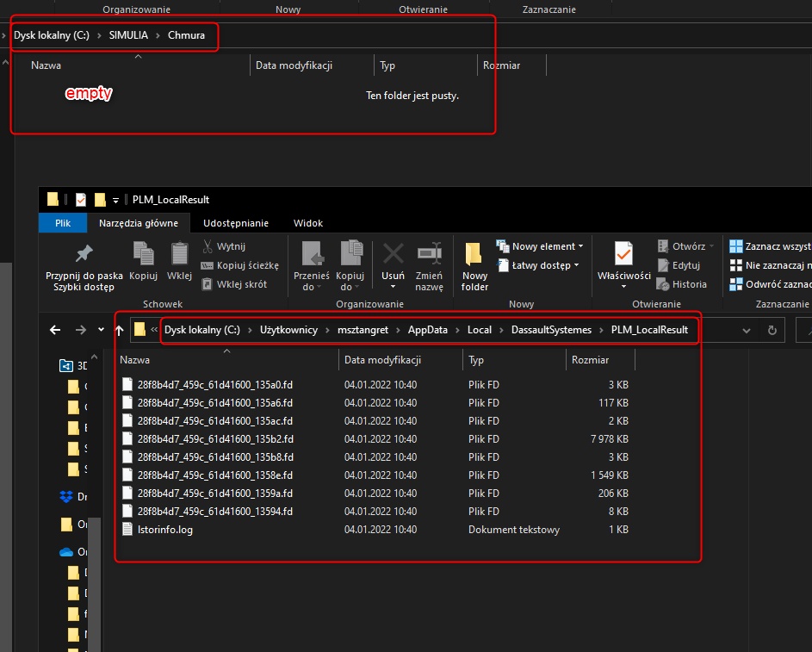This screenshot has height=652, width=812.
Task: Select file 28f8b4d7_459c_61d41600_135b2.fd
Action: click(x=215, y=439)
